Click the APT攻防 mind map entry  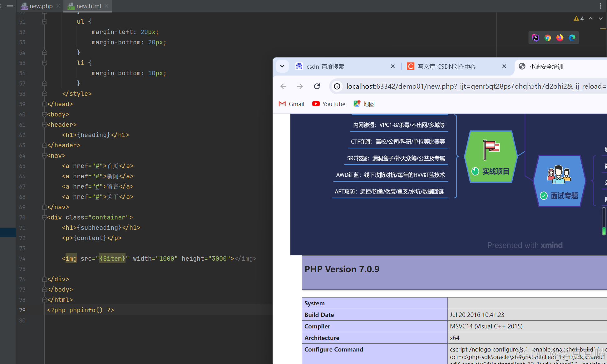(x=389, y=191)
